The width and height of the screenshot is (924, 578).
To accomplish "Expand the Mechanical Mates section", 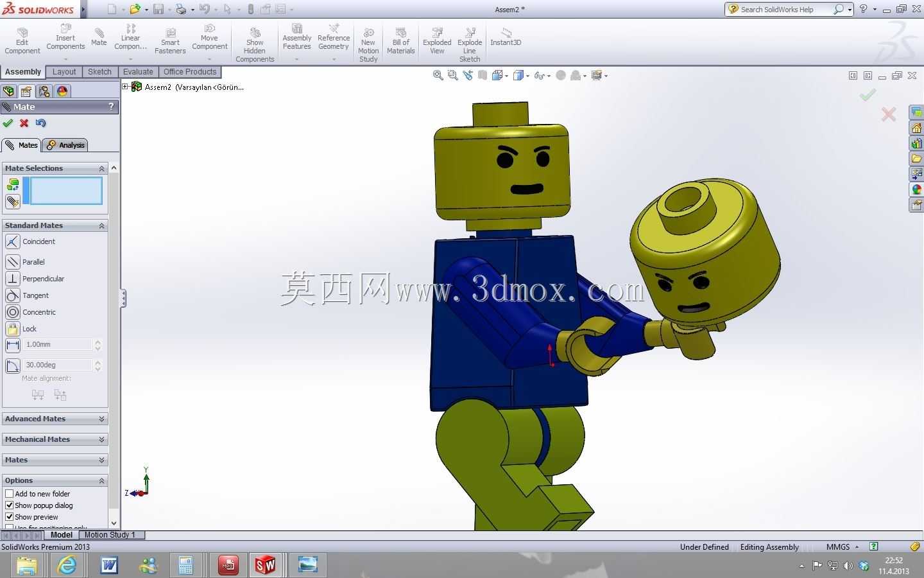I will (101, 439).
